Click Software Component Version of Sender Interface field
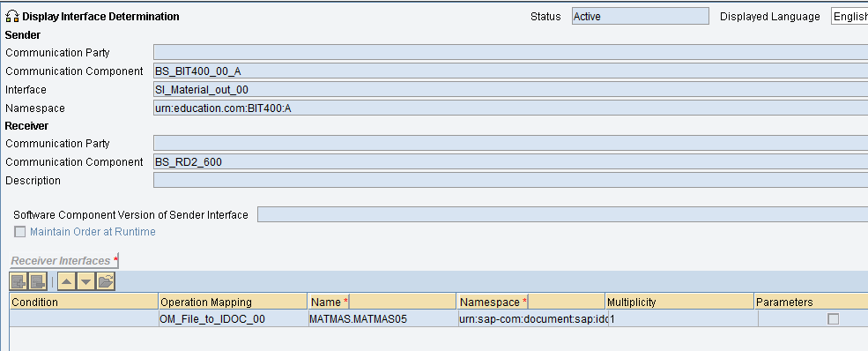Viewport: 868px width, 351px height. coord(562,214)
